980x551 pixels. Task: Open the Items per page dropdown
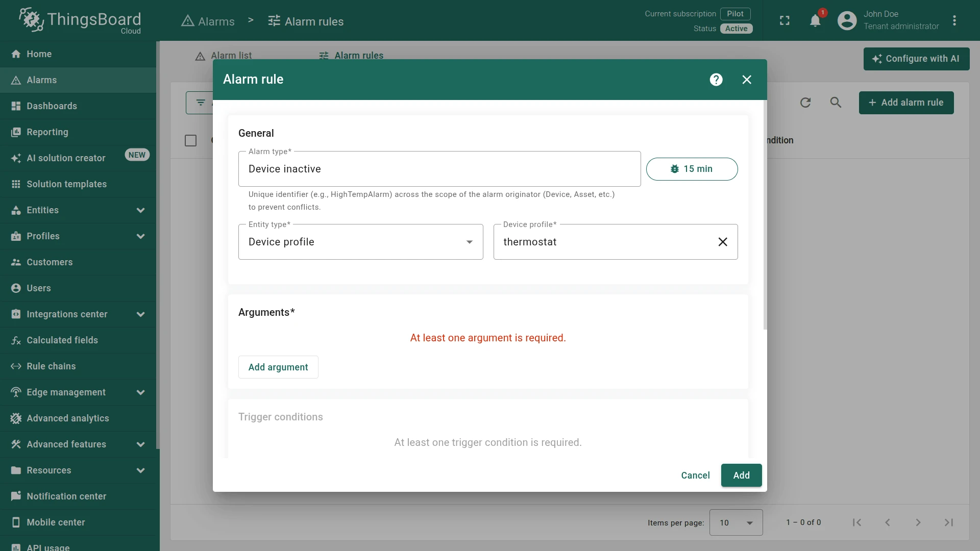coord(736,522)
